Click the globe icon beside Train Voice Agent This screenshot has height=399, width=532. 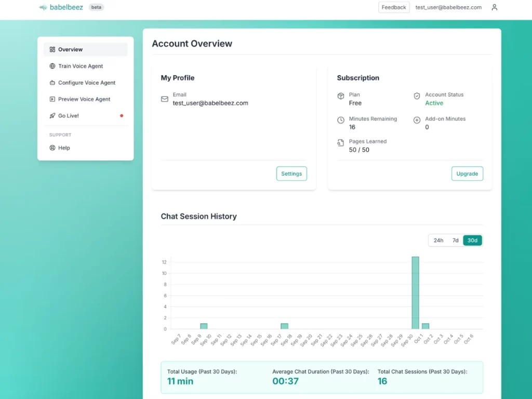coord(52,66)
